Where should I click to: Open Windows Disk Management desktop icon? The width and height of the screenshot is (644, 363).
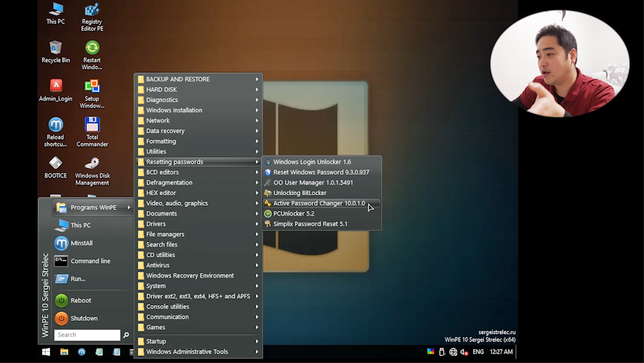click(92, 171)
